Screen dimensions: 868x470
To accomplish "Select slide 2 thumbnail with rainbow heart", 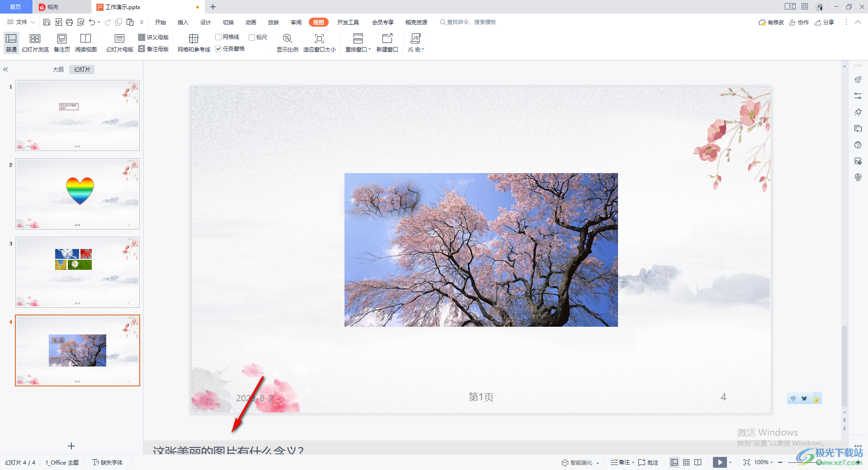I will tap(77, 194).
